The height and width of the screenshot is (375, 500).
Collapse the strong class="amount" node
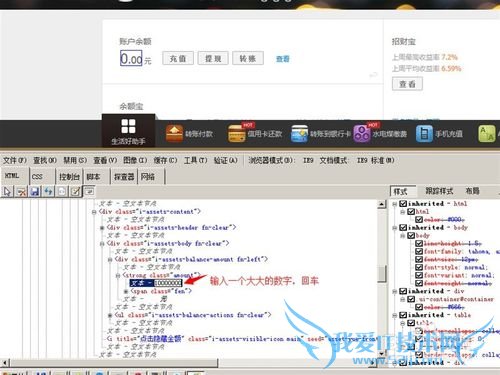coord(118,275)
